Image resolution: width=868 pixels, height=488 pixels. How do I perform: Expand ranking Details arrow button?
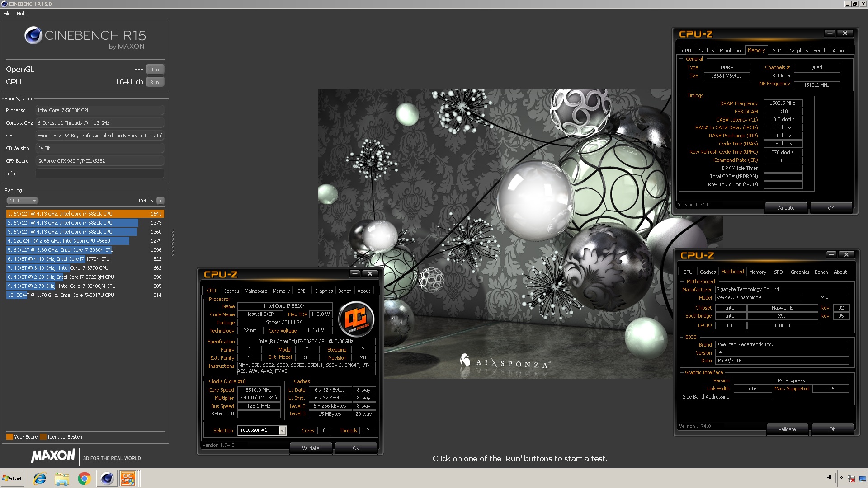(160, 201)
